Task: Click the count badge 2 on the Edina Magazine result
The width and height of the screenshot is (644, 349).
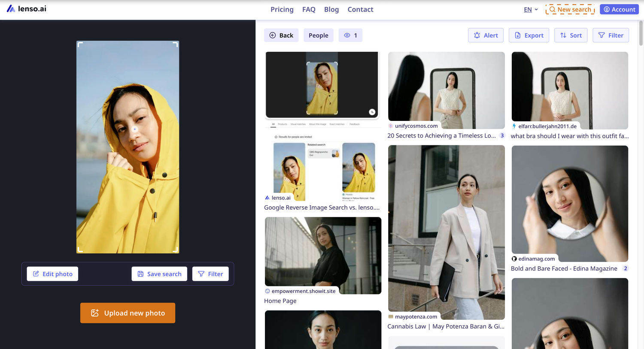Action: coord(626,268)
